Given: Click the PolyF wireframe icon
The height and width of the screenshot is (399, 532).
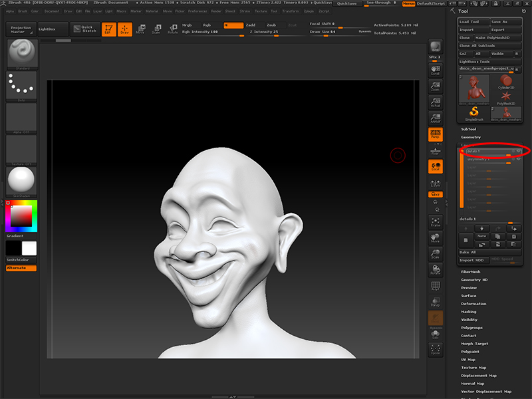Looking at the screenshot, I should (436, 286).
